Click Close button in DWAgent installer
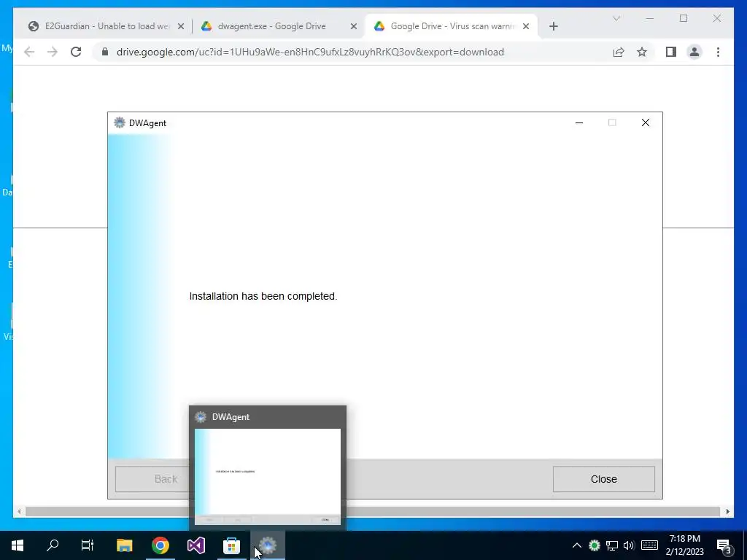747x560 pixels. point(603,479)
